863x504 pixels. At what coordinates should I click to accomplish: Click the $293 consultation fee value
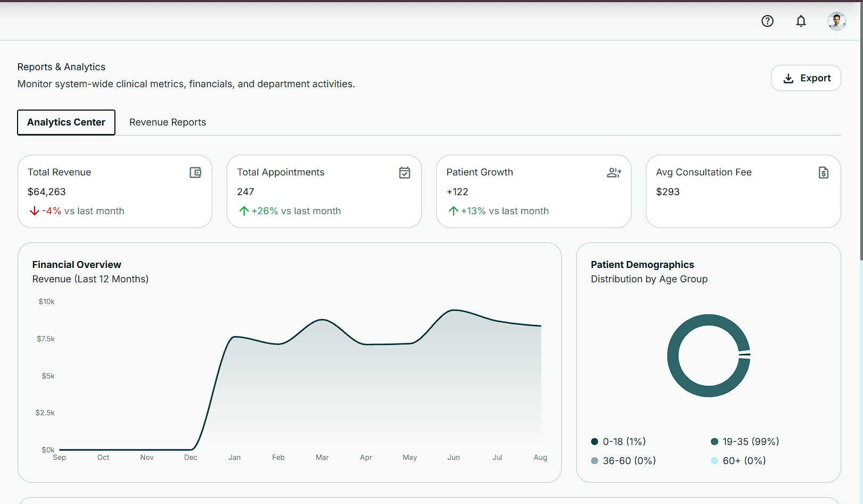(x=668, y=192)
